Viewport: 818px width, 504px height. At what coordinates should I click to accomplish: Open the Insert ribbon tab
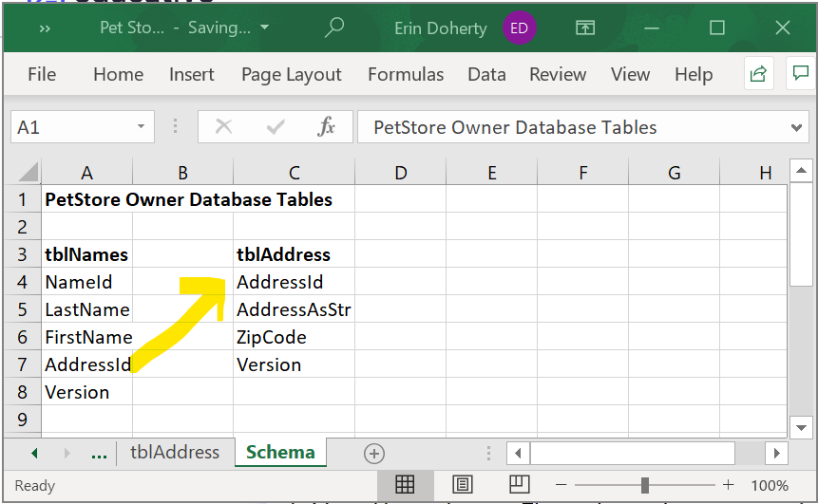192,74
